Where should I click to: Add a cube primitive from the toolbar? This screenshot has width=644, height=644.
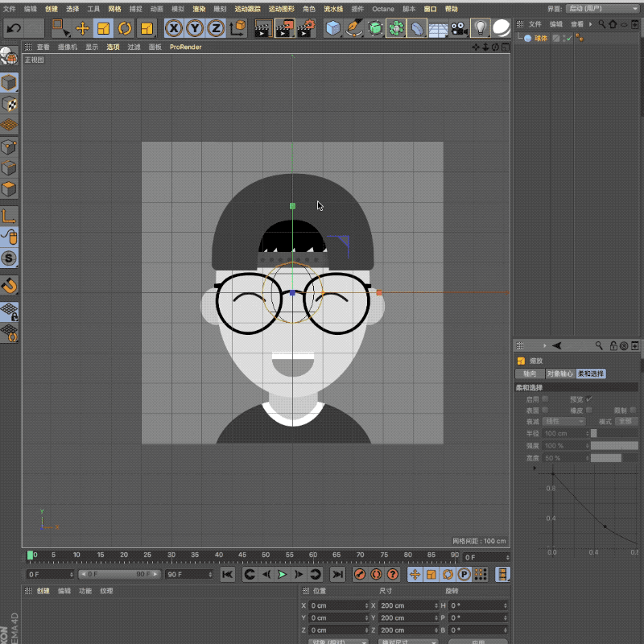coord(332,29)
